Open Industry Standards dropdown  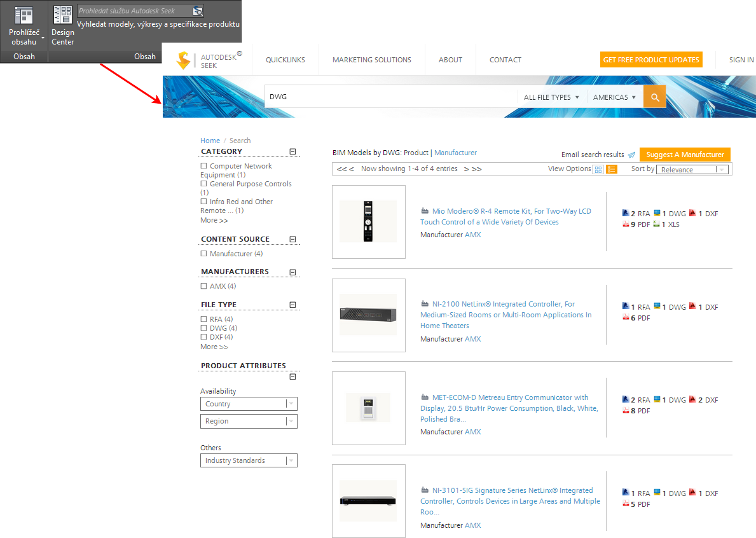(249, 461)
